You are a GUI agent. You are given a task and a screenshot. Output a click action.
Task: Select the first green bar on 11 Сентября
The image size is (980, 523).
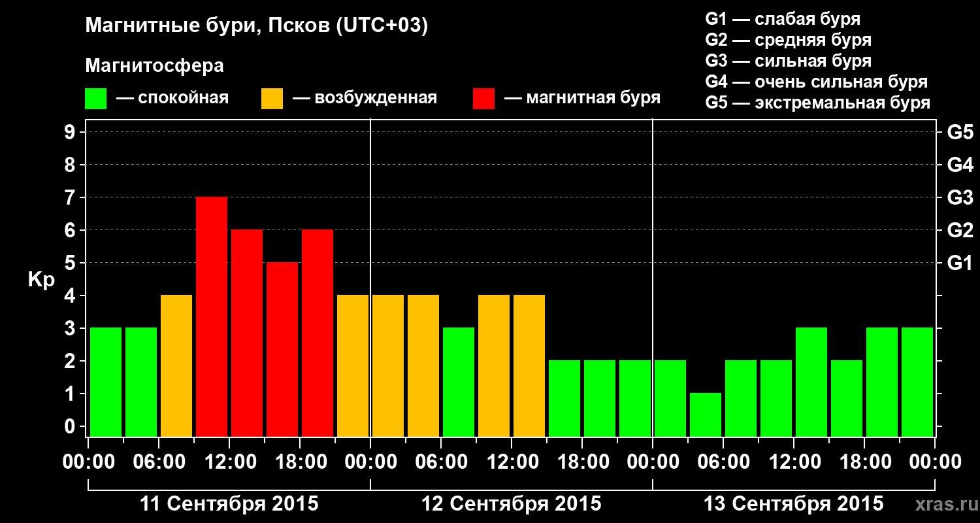106,382
